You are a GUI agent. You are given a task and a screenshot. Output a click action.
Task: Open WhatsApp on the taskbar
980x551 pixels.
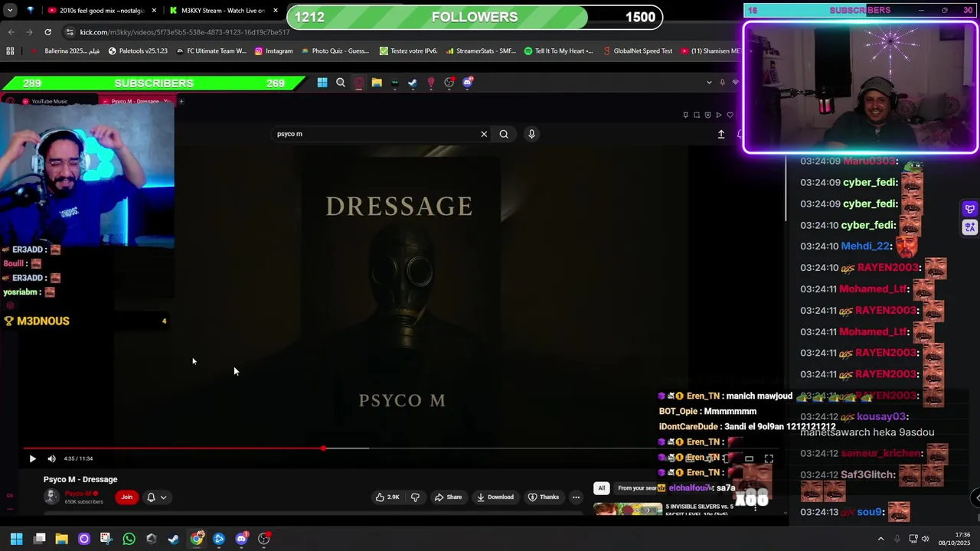coord(129,539)
